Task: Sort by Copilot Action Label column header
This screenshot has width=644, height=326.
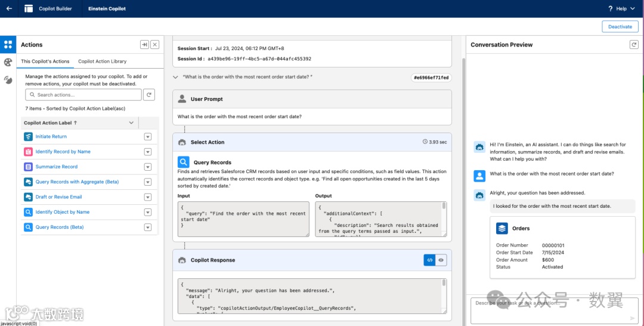Action: [x=51, y=122]
